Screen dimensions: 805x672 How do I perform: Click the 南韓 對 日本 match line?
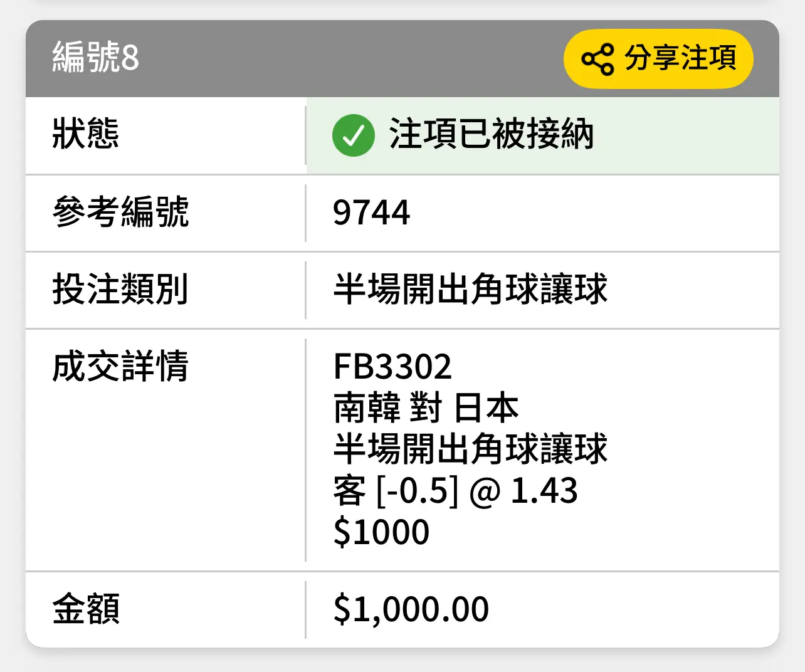pyautogui.click(x=426, y=408)
